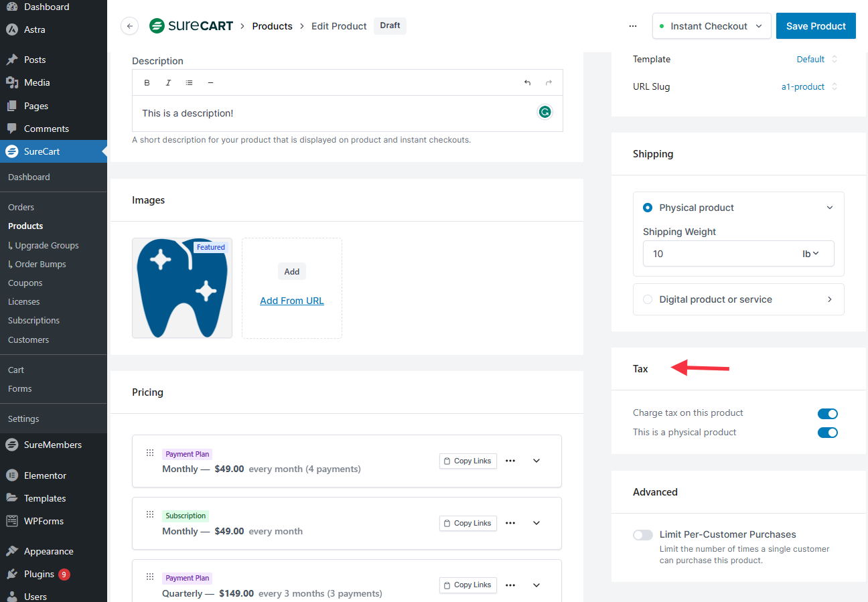Open shipping weight unit lb dropdown

811,254
